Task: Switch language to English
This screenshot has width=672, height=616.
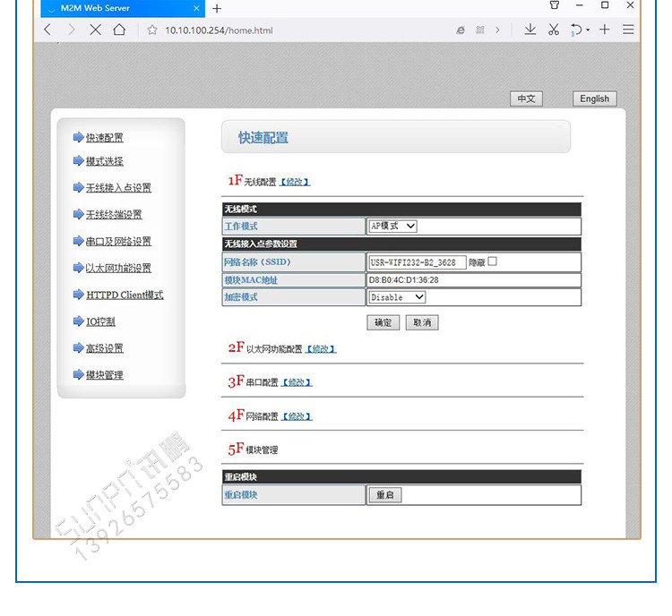Action: click(594, 98)
